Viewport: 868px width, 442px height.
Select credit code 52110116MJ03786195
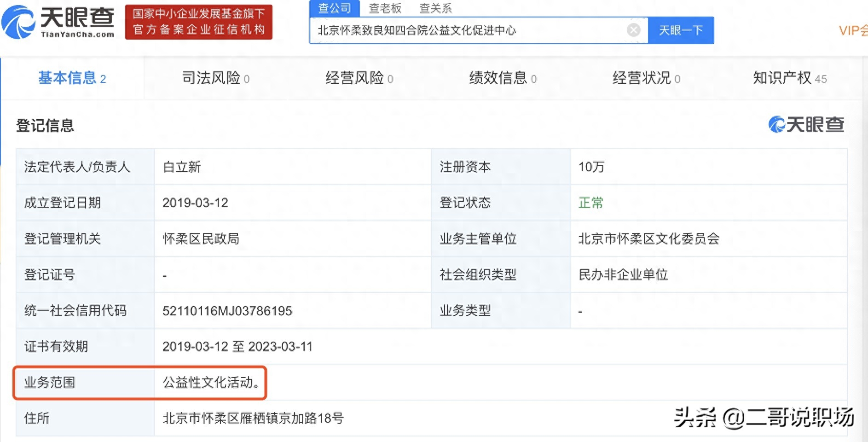227,311
